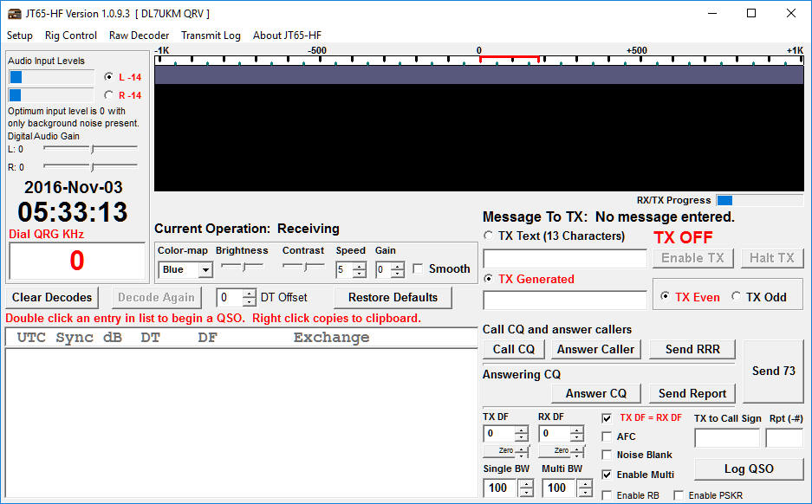Click the Rpt (-#) report field

[x=784, y=438]
